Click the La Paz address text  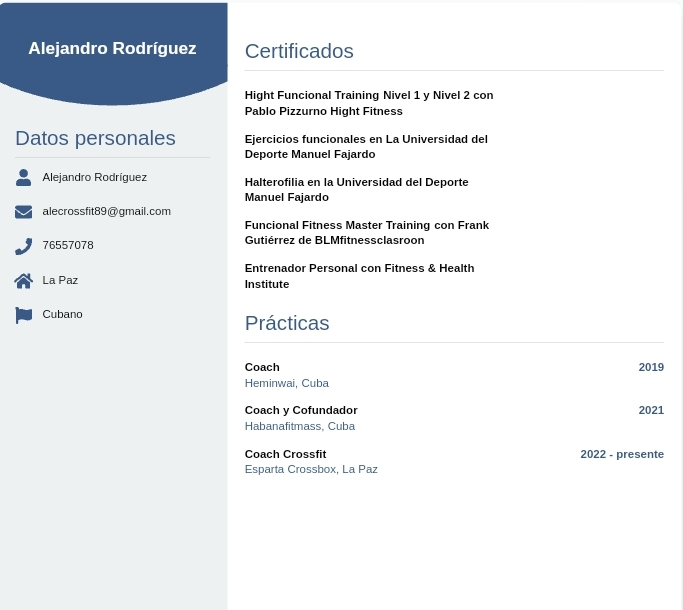pos(60,280)
